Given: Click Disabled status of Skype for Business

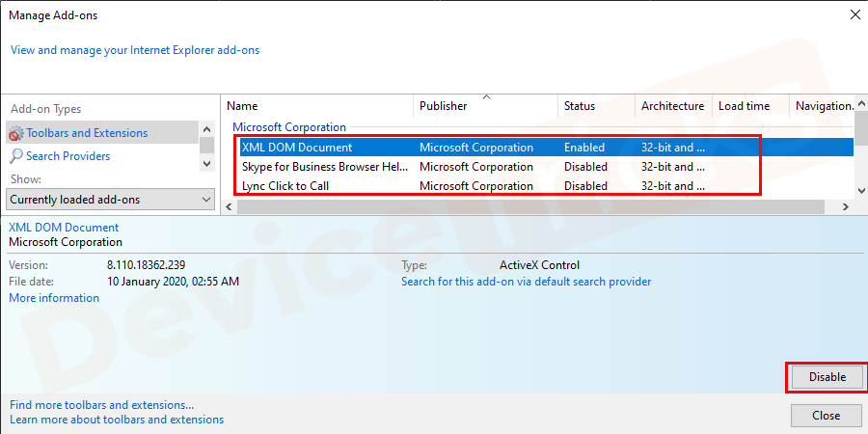Looking at the screenshot, I should pyautogui.click(x=585, y=167).
